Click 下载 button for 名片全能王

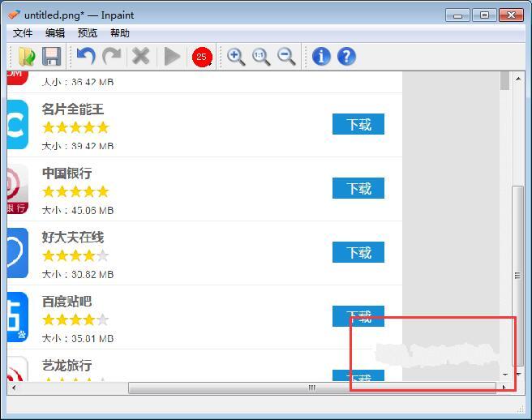click(358, 124)
